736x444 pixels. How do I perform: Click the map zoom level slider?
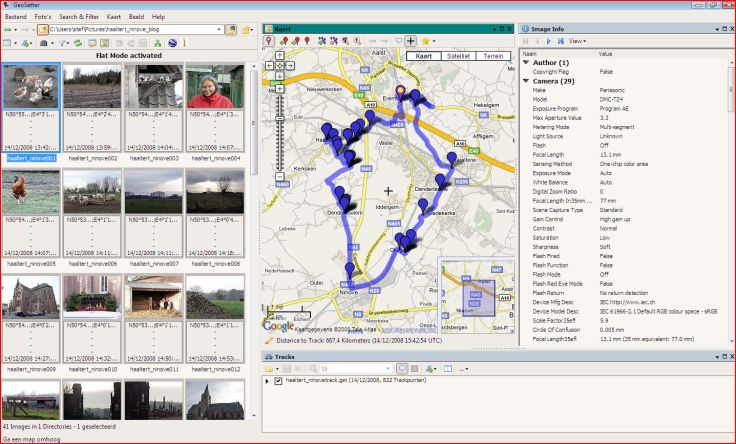pyautogui.click(x=278, y=120)
